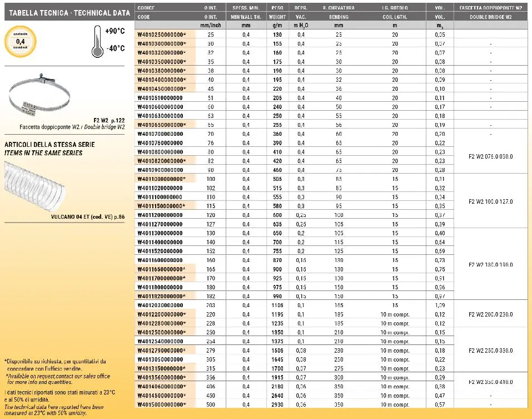The height and width of the screenshot is (419, 532).
Task: Click the COIL LGTH. column header
Action: 395,17
